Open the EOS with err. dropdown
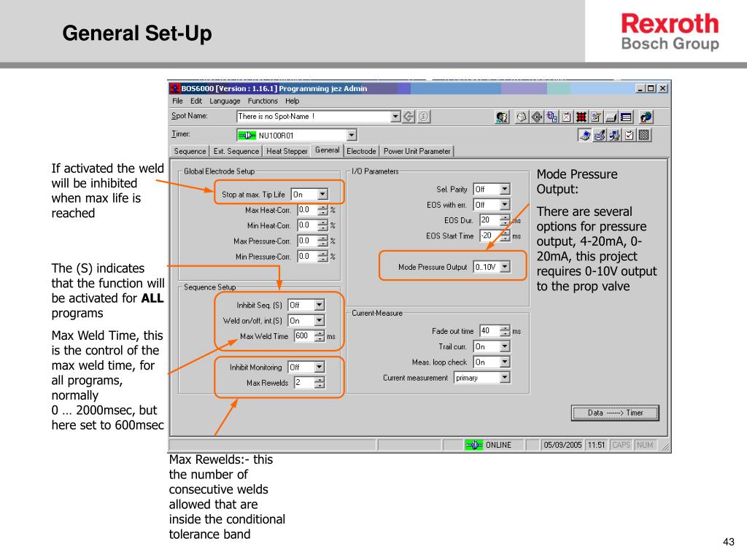This screenshot has width=747, height=560. (505, 205)
